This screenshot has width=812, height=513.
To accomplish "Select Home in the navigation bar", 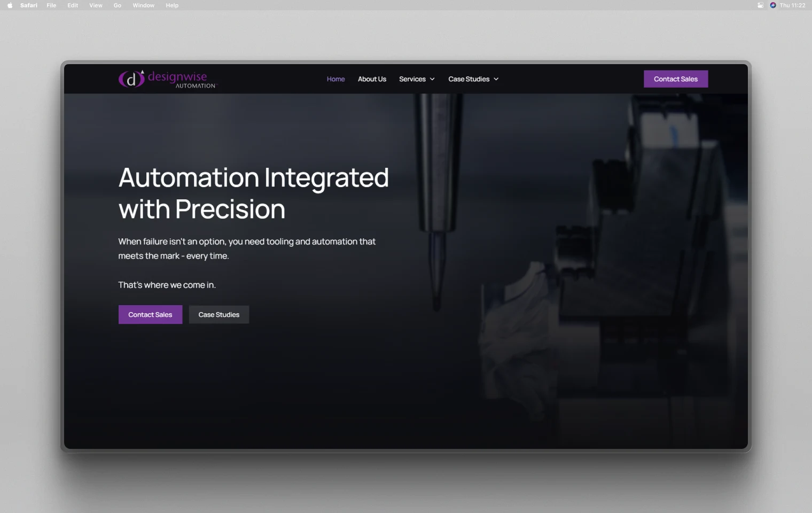I will point(335,79).
